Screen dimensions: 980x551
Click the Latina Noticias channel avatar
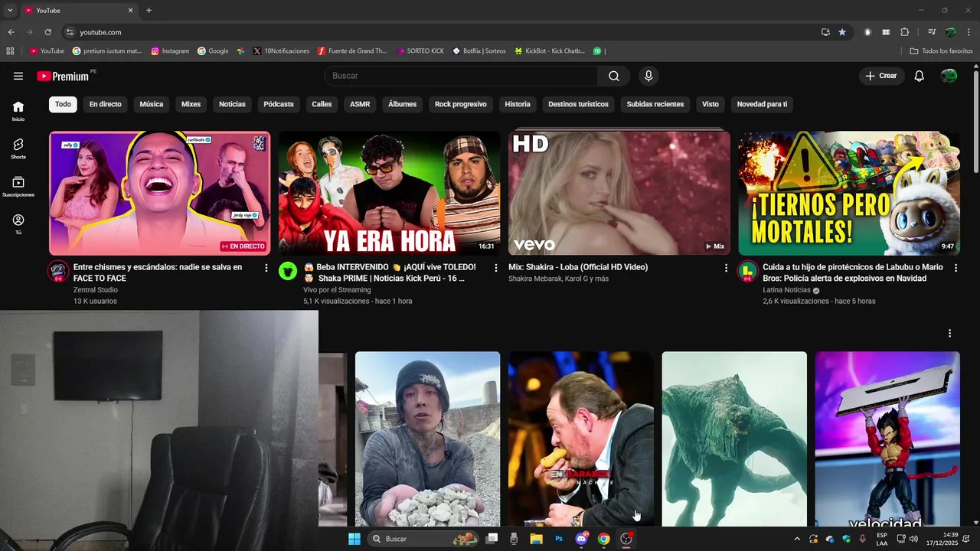click(x=747, y=271)
